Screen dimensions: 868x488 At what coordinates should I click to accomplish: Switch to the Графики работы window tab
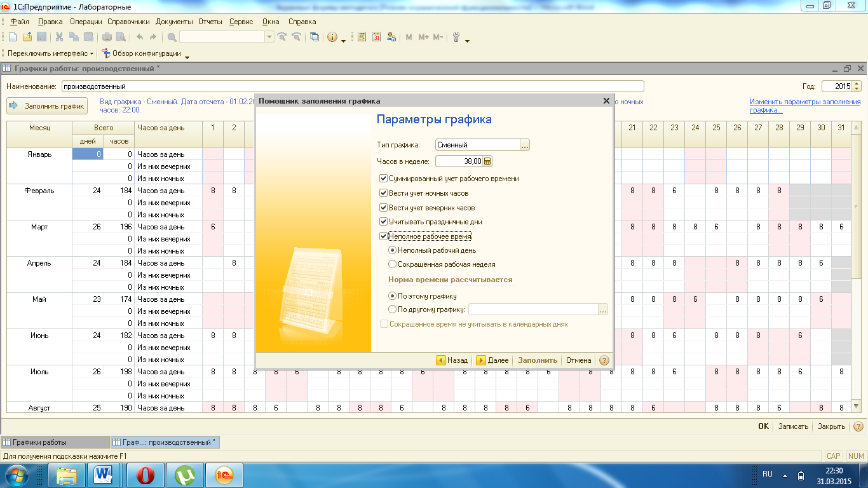(55, 442)
